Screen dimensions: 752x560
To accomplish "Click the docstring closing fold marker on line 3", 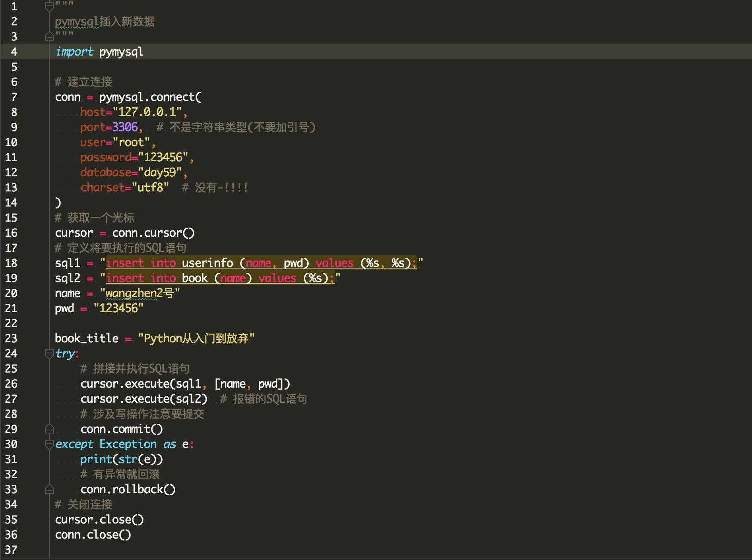I will coord(49,37).
